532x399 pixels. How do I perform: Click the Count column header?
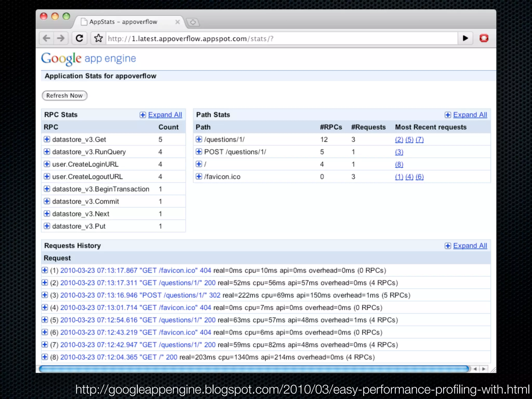168,127
